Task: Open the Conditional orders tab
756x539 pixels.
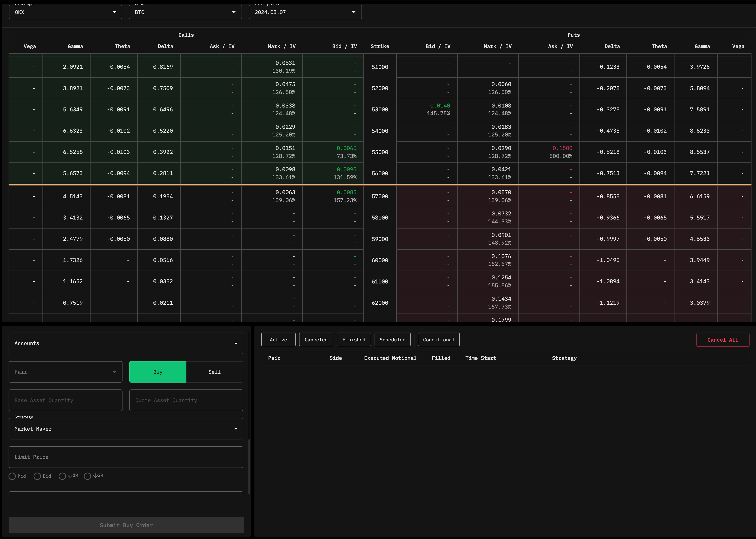Action: tap(438, 339)
